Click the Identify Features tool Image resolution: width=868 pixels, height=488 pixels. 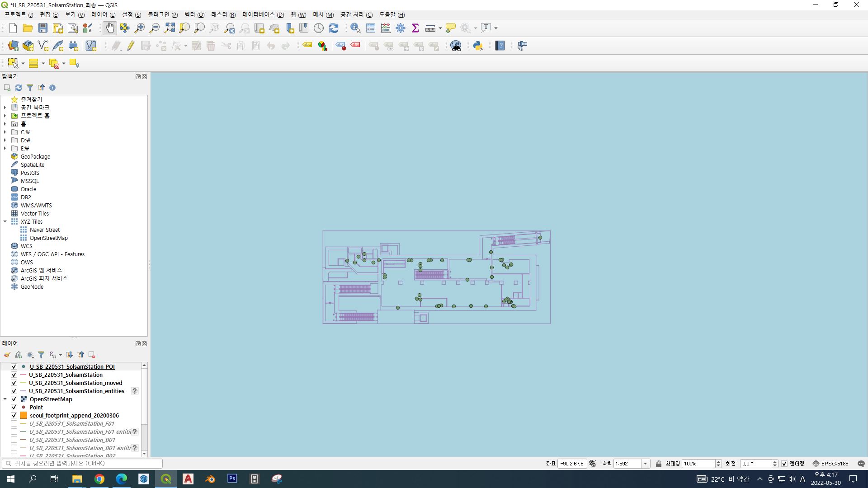(355, 28)
